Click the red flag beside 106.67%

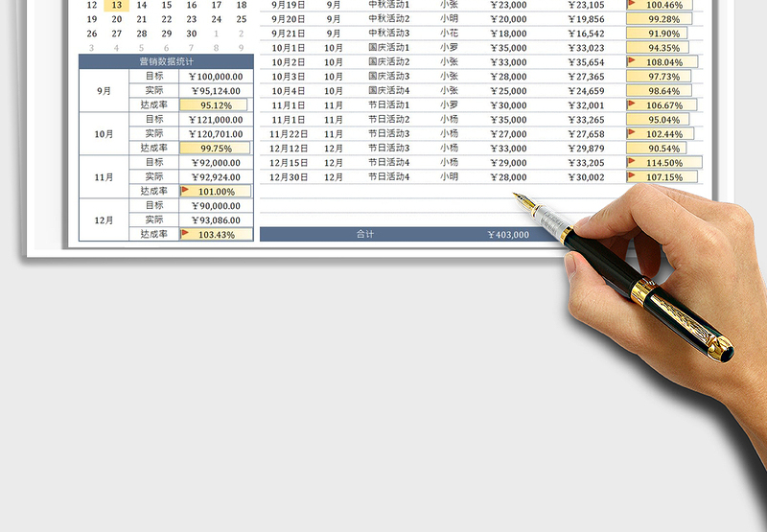[x=632, y=104]
